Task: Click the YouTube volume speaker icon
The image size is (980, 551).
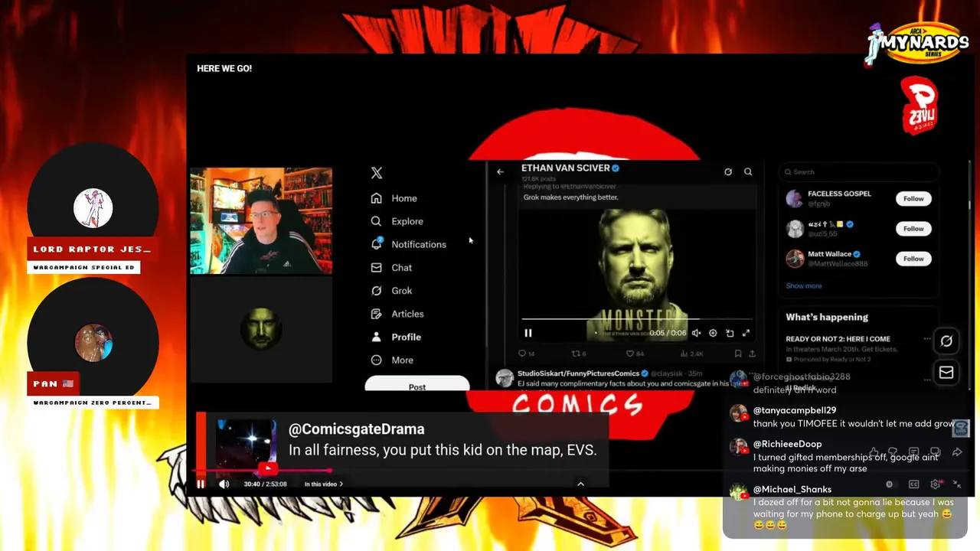Action: pyautogui.click(x=224, y=484)
